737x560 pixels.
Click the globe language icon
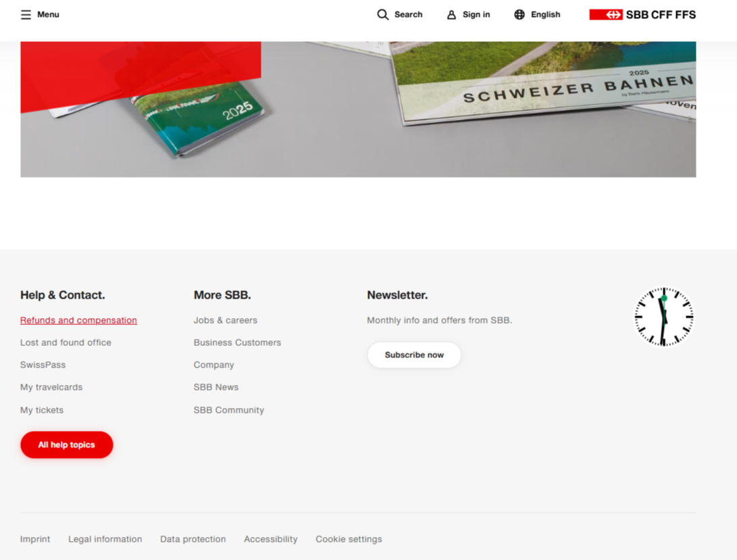519,15
